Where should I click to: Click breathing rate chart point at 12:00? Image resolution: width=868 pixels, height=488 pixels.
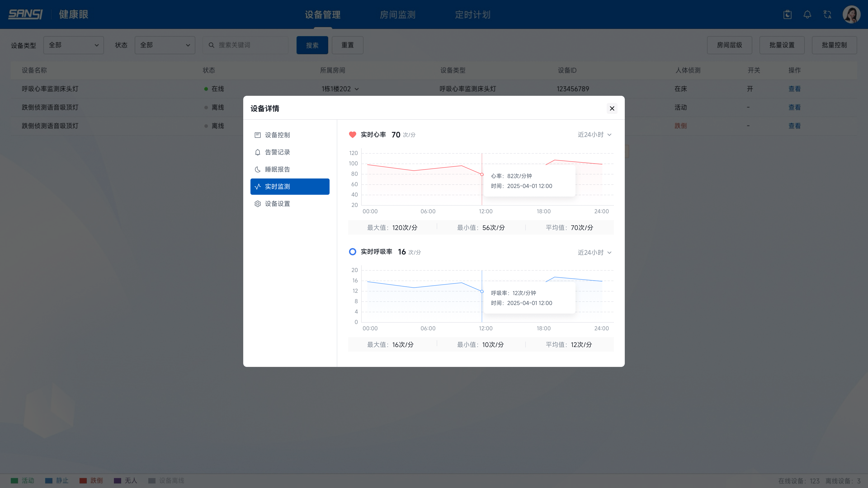click(482, 292)
